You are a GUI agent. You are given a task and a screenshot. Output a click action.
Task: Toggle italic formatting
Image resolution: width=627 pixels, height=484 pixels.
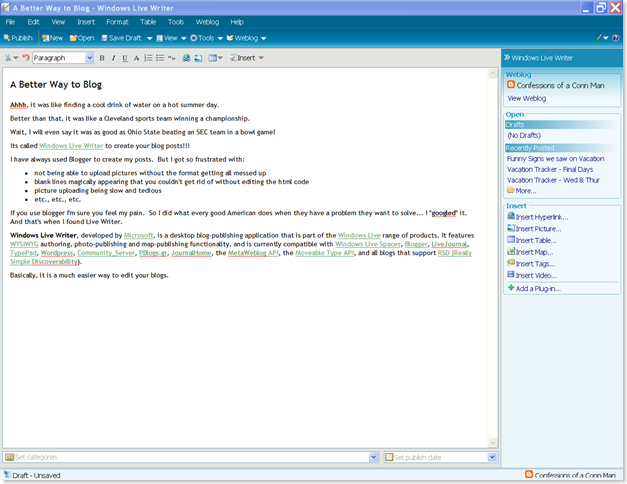[x=114, y=58]
